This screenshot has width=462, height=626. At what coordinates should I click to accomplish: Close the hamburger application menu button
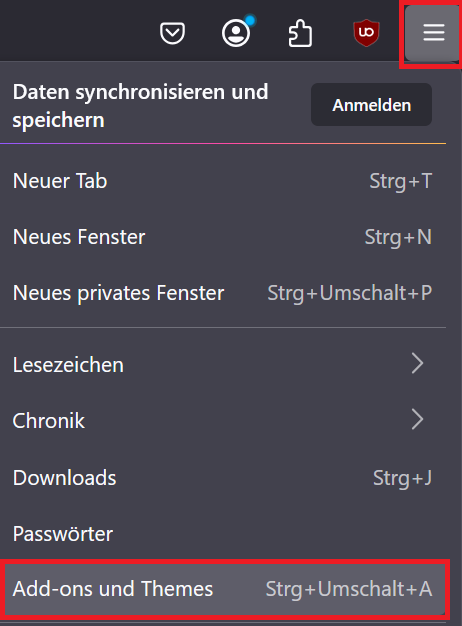point(433,33)
